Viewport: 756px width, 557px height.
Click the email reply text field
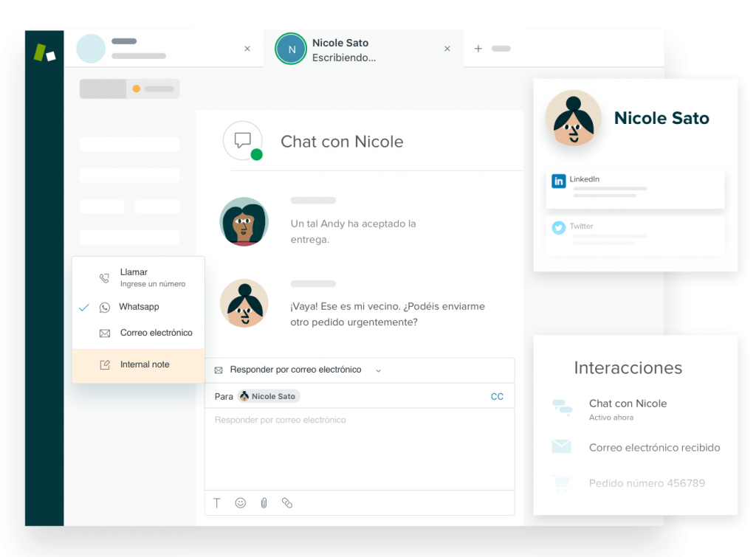[x=359, y=450]
